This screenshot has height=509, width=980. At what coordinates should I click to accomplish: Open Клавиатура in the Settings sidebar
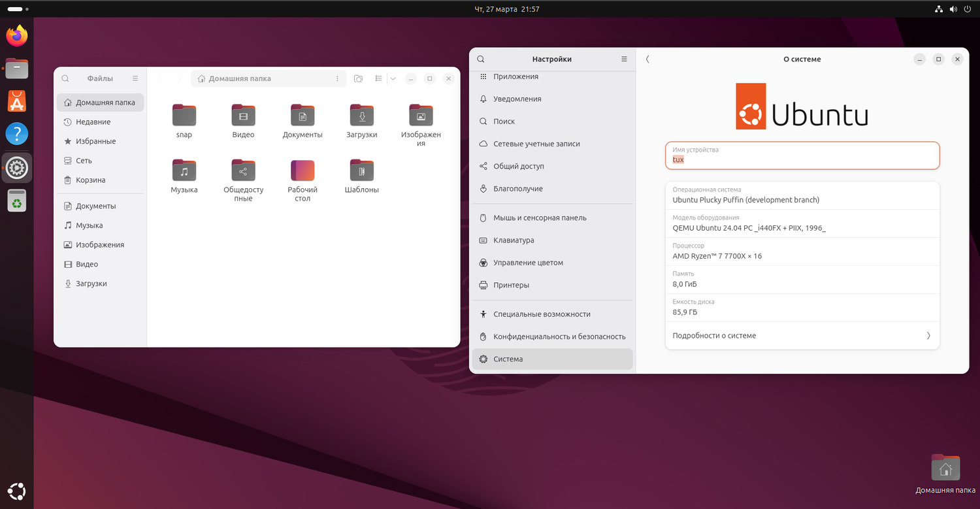tap(552, 240)
